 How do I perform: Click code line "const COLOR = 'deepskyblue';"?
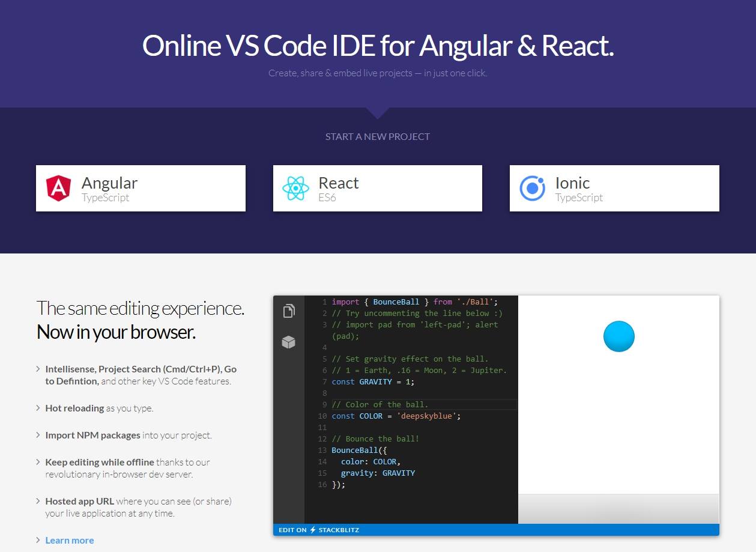[396, 416]
